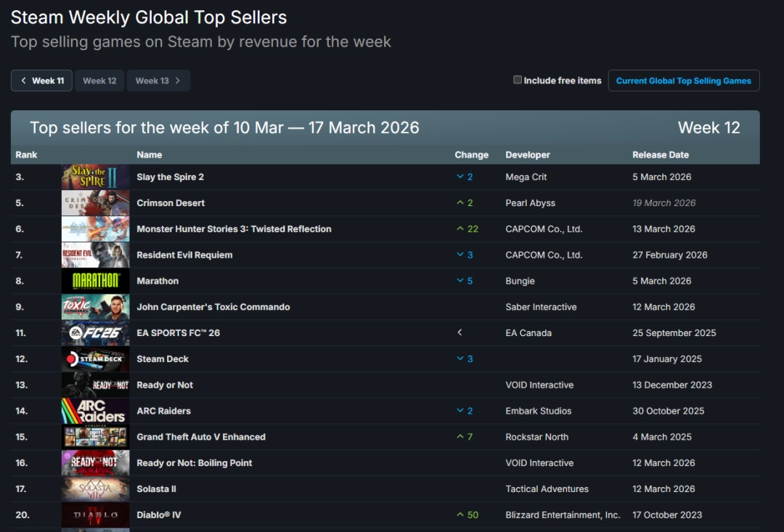The image size is (784, 532).
Task: Click the blue down arrow next to Marathon
Action: (x=462, y=281)
